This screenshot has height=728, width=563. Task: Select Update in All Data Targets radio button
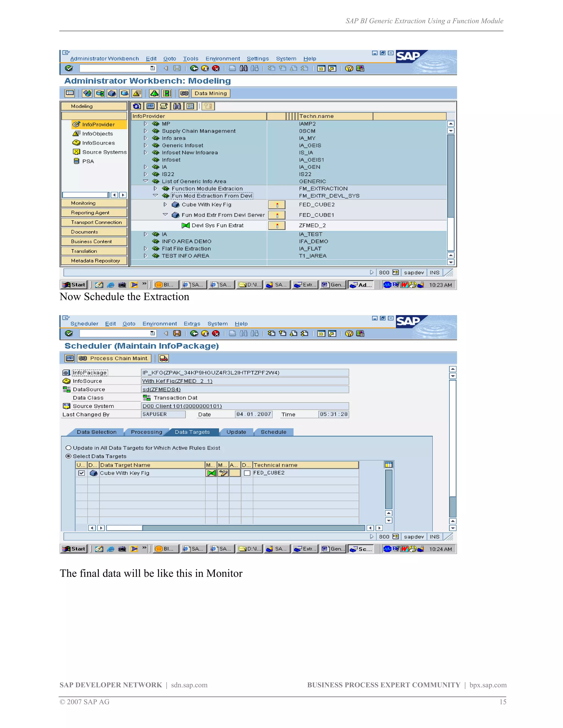(x=68, y=448)
